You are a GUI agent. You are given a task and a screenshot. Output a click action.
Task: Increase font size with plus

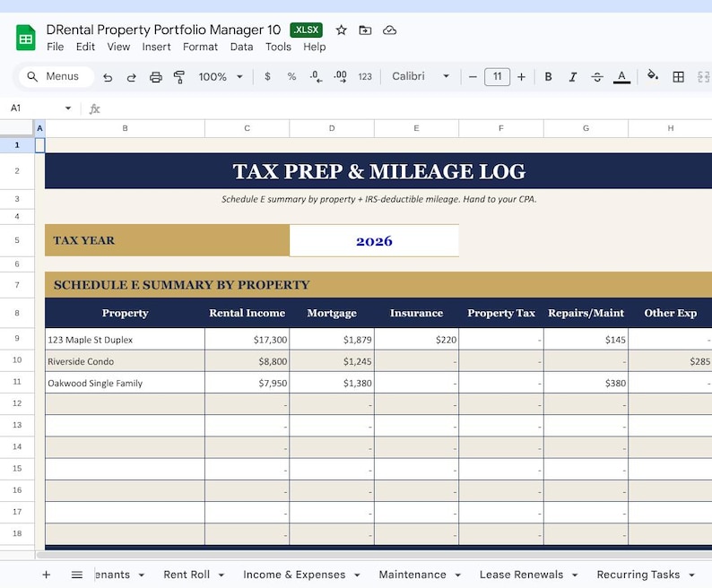[521, 77]
